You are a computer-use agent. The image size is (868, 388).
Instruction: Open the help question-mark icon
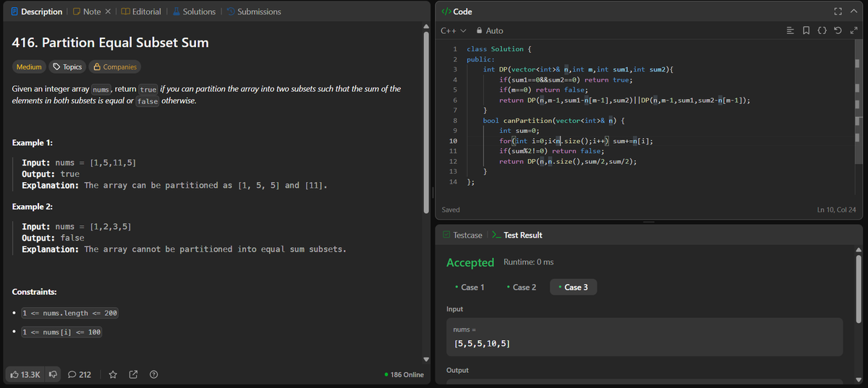coord(153,374)
